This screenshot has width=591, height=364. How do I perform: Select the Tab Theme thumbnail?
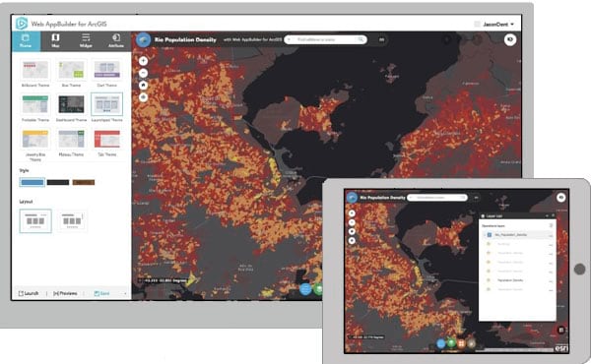click(x=107, y=140)
